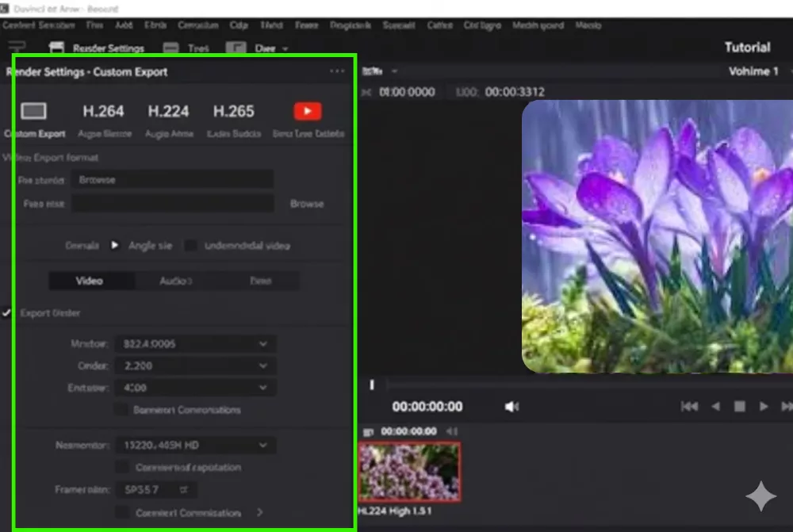This screenshot has height=532, width=793.
Task: Switch to the Audio tab
Action: pyautogui.click(x=176, y=281)
